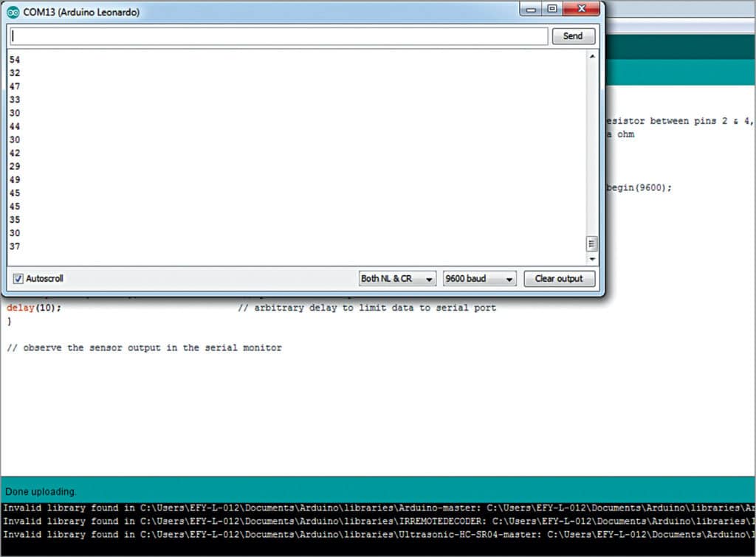756x557 pixels.
Task: Click the Arduino logo in the title bar
Action: [13, 13]
